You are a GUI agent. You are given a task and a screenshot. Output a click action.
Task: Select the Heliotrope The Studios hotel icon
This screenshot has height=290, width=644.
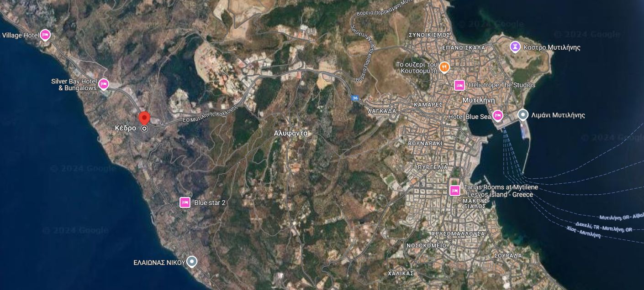459,85
